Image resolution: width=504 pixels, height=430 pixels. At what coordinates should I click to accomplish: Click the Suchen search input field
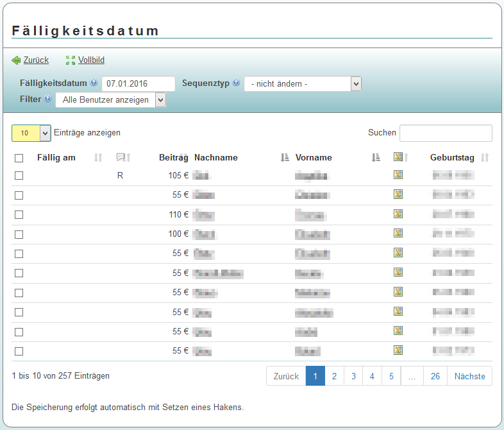[x=446, y=133]
